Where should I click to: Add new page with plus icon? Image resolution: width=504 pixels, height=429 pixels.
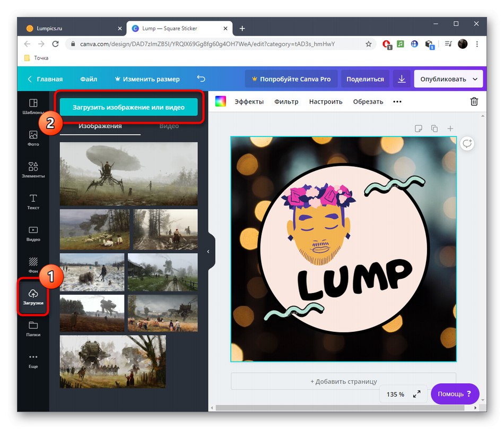click(x=450, y=128)
